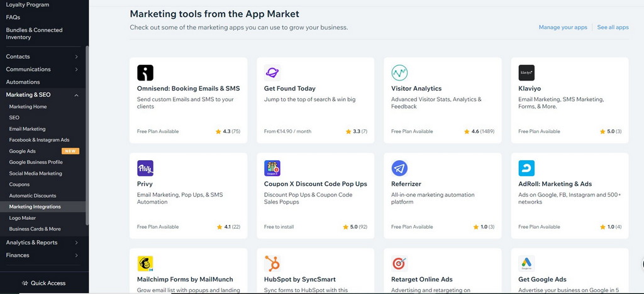Image resolution: width=644 pixels, height=294 pixels.
Task: Open Omnisend: Booking Emails & SMS title
Action: (x=189, y=89)
